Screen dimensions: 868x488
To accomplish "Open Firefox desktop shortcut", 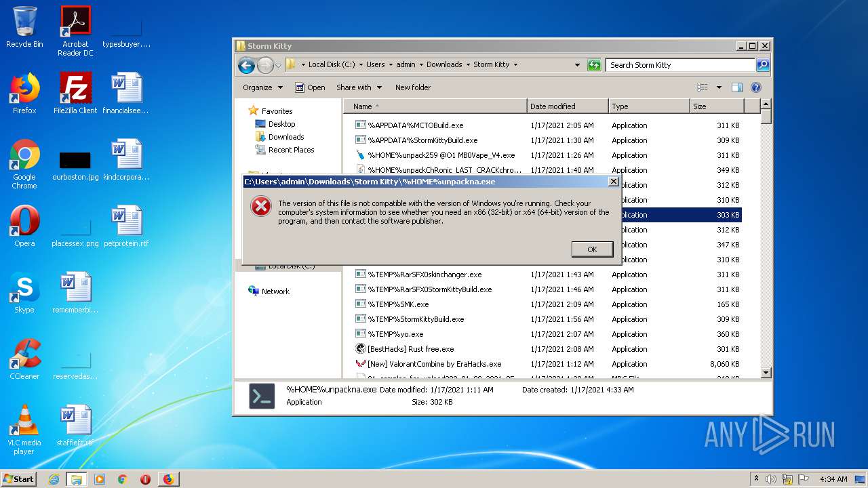I will pos(24,94).
